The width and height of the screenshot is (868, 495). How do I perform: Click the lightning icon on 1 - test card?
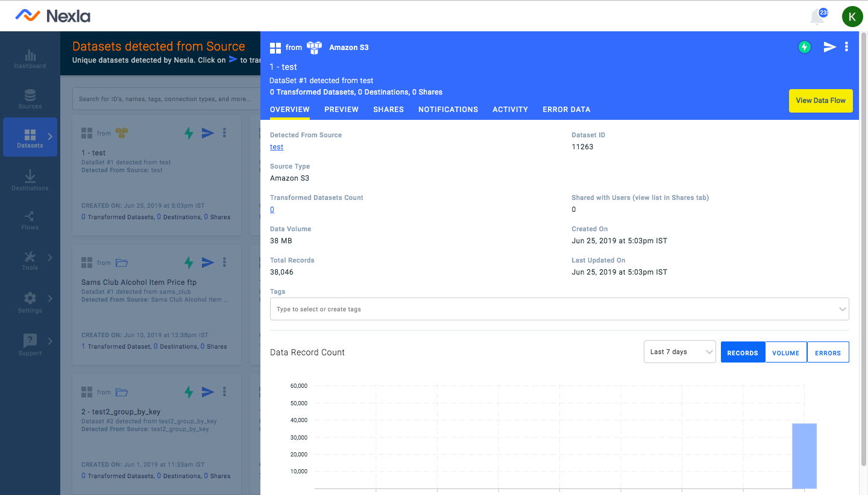coord(189,133)
